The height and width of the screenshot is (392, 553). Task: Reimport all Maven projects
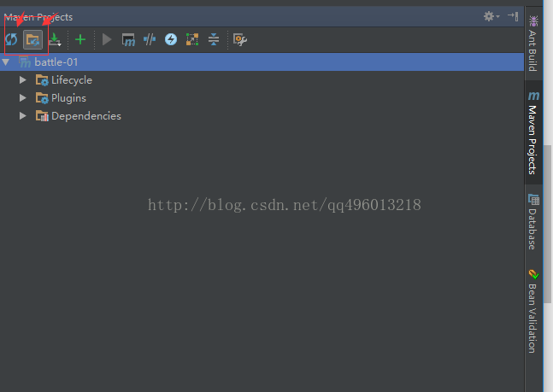(11, 39)
